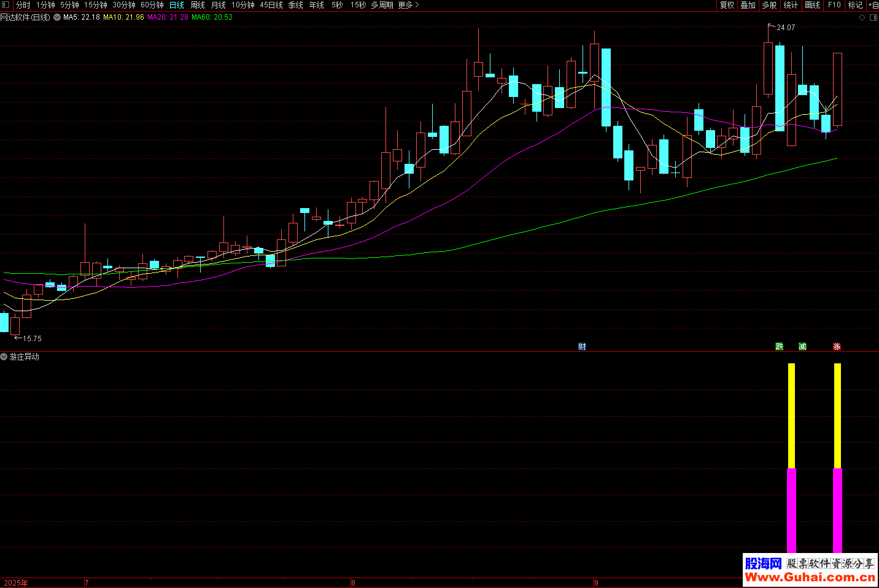
Task: Expand 更多 period options
Action: (x=408, y=5)
